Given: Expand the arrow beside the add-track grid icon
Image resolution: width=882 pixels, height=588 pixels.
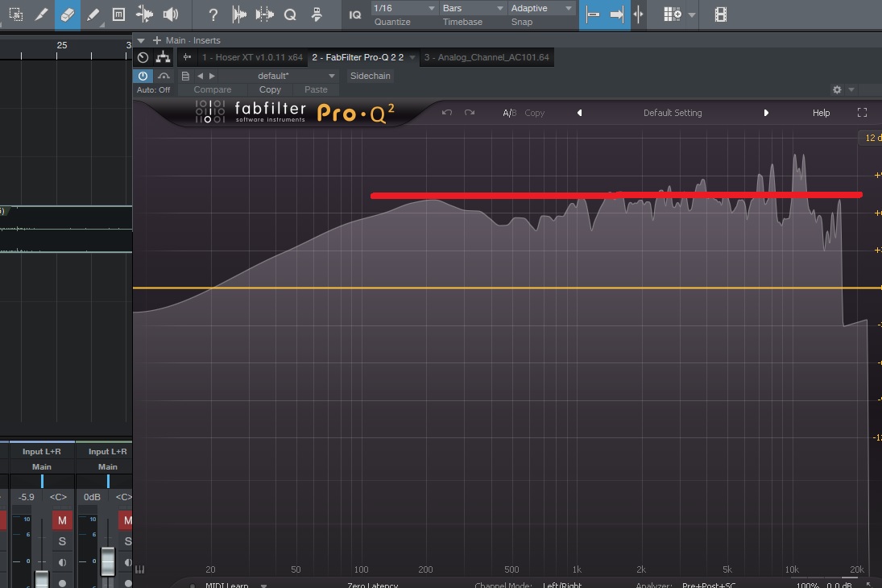Looking at the screenshot, I should click(692, 15).
